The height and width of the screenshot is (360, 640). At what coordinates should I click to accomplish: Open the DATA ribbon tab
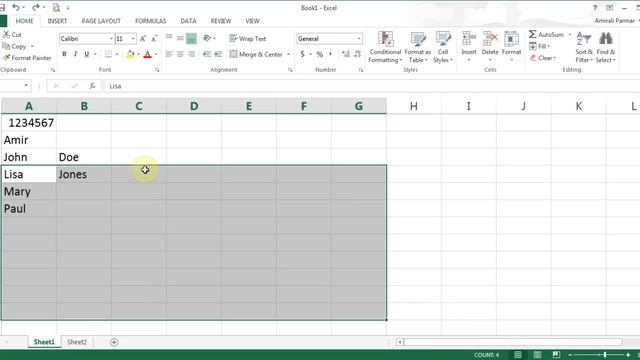point(188,21)
